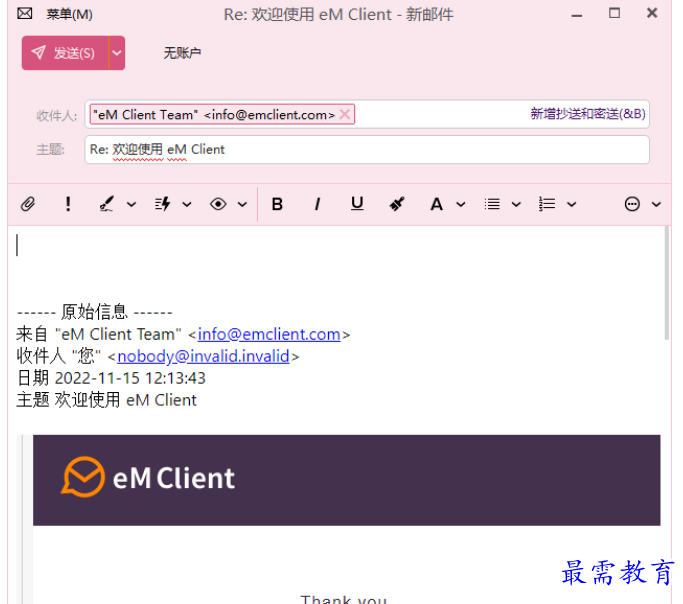683x604 pixels.
Task: Click the signature pen icon
Action: click(x=106, y=204)
